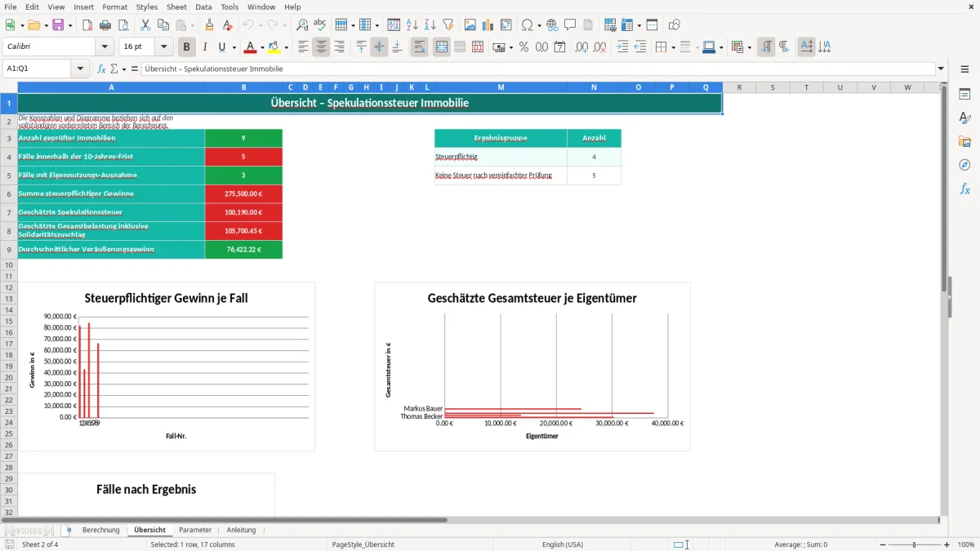The width and height of the screenshot is (980, 551).
Task: Open the Borders dropdown arrow
Action: (x=673, y=47)
